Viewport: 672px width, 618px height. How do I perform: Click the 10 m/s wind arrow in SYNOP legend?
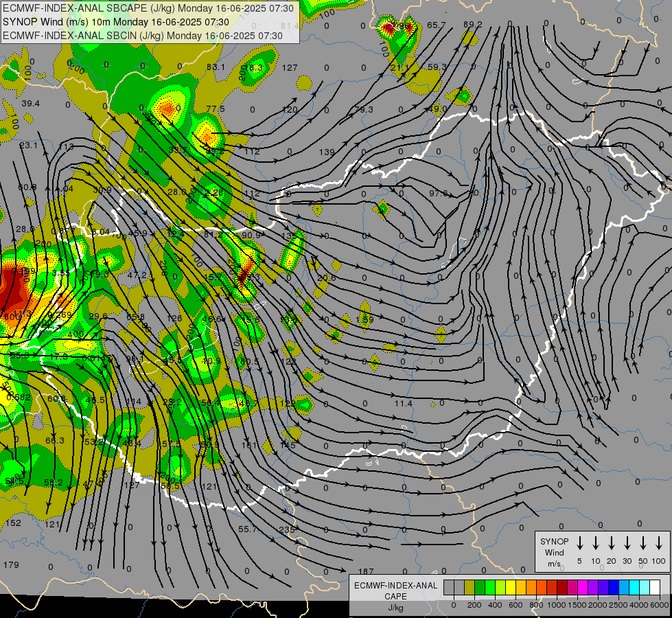pyautogui.click(x=595, y=543)
